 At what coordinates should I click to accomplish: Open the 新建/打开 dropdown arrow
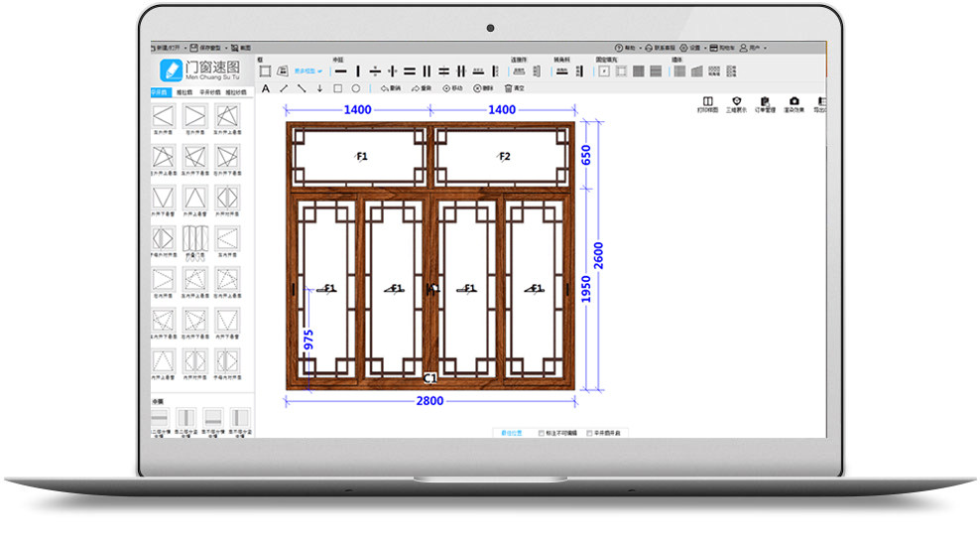[185, 48]
